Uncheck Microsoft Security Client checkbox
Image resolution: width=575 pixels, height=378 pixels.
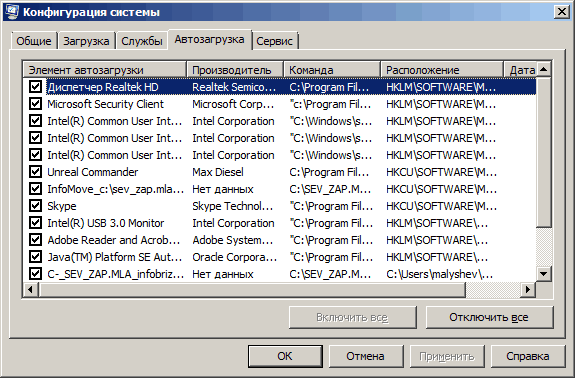click(x=35, y=104)
